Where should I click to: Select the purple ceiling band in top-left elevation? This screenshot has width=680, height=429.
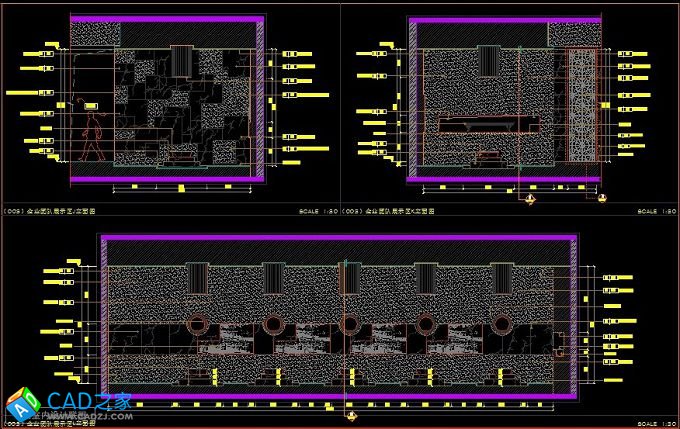tap(167, 18)
